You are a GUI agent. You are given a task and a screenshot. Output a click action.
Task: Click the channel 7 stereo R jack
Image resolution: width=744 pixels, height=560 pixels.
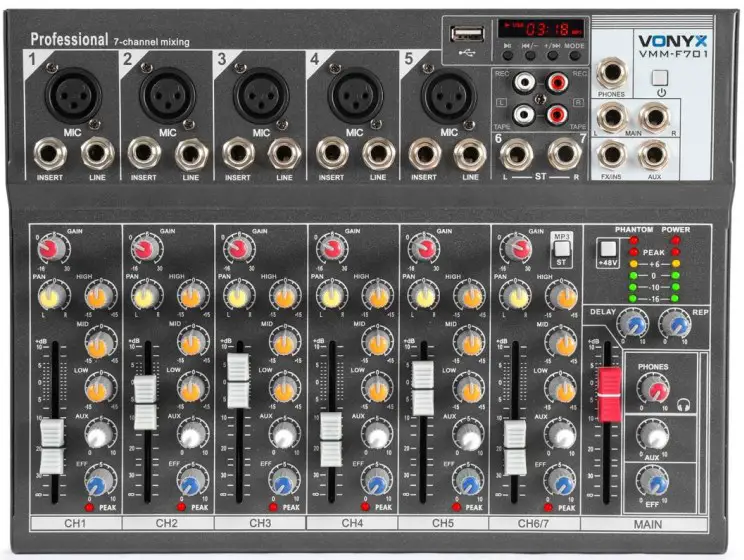pos(564,154)
